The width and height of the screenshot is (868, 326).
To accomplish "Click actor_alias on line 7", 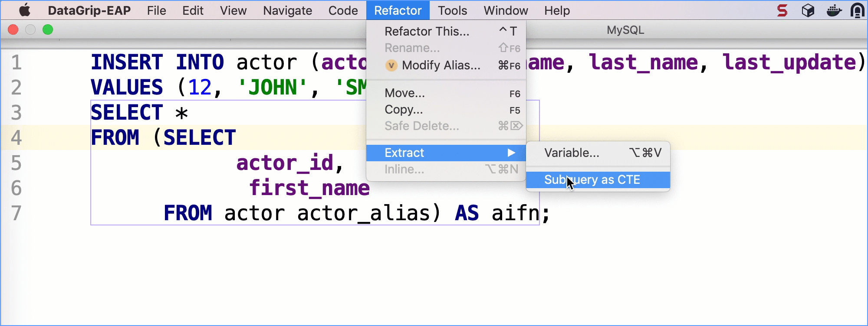I will click(x=363, y=213).
